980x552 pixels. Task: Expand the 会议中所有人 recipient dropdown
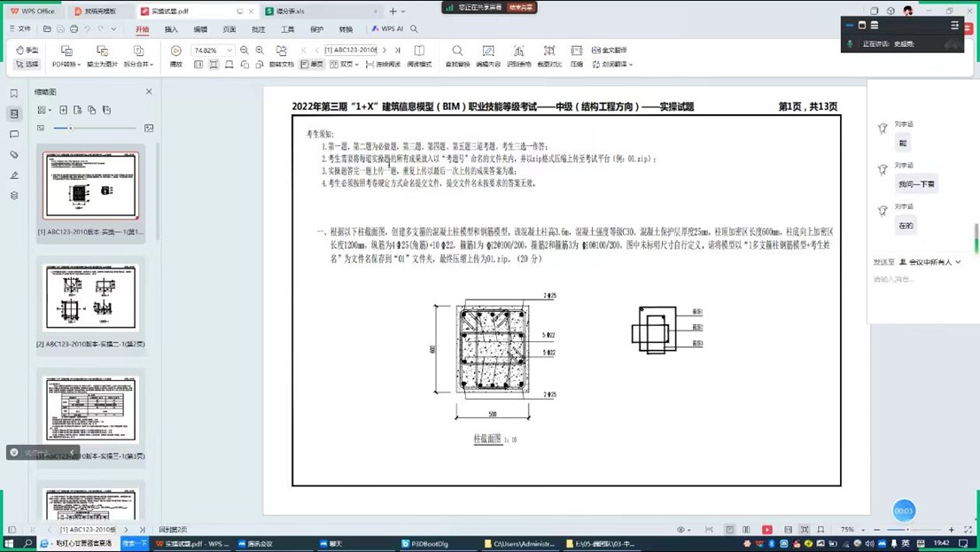[x=930, y=262]
